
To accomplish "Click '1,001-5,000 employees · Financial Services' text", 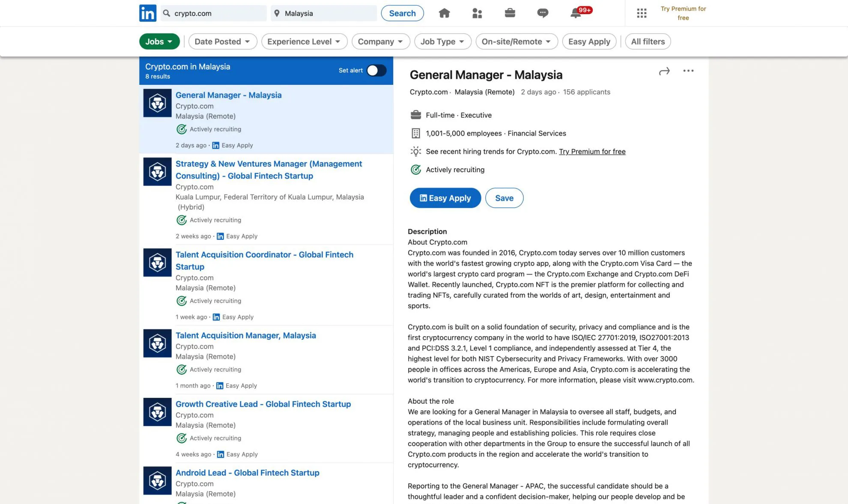I will pos(496,134).
